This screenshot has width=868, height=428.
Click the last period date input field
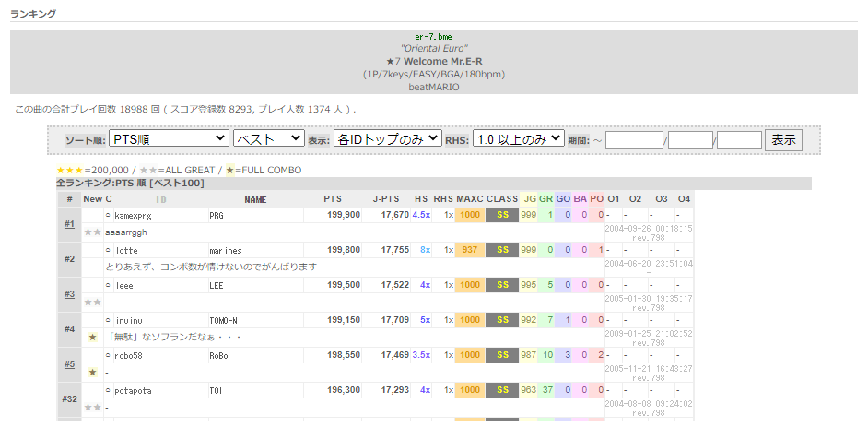point(740,139)
